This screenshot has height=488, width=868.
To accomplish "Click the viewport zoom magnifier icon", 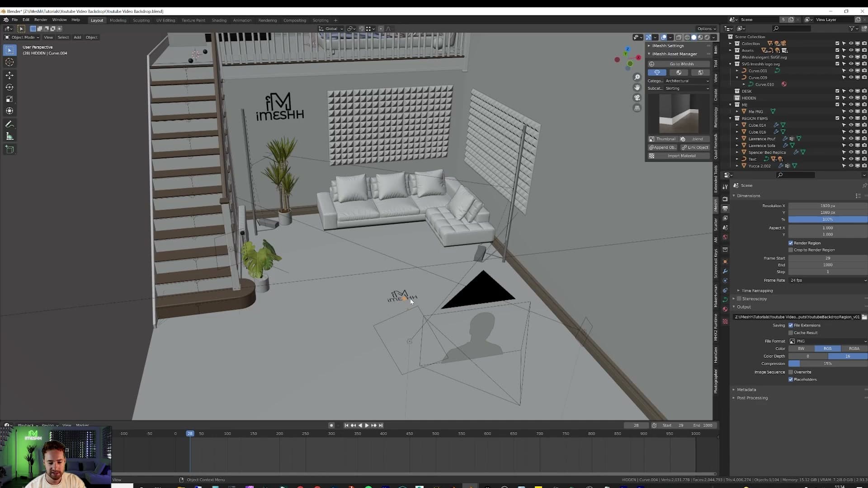I will pyautogui.click(x=637, y=77).
